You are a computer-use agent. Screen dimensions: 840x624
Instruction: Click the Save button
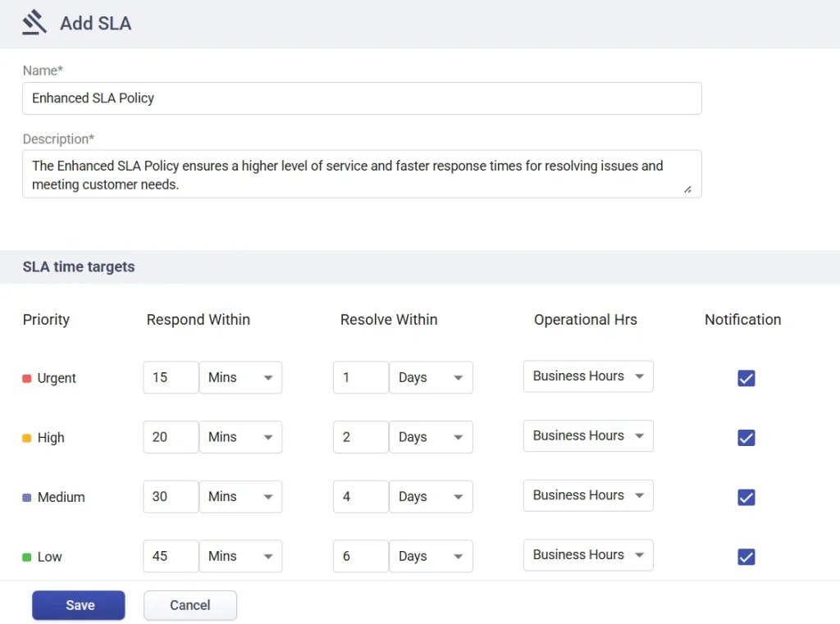[79, 605]
